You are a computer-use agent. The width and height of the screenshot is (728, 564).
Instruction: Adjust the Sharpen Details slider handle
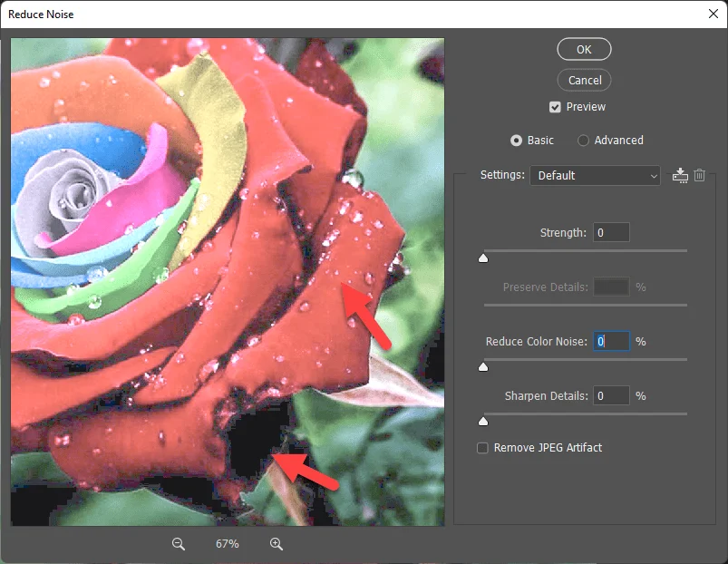pos(483,421)
